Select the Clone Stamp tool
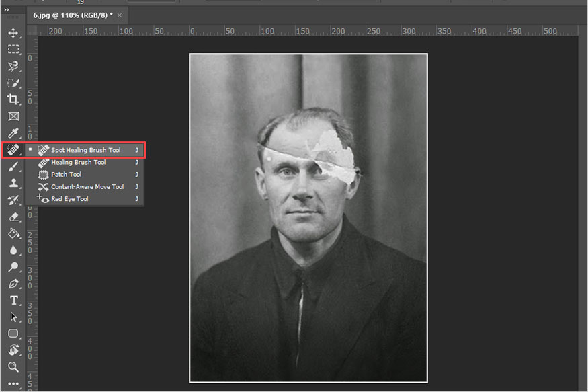The image size is (588, 392). (x=13, y=184)
